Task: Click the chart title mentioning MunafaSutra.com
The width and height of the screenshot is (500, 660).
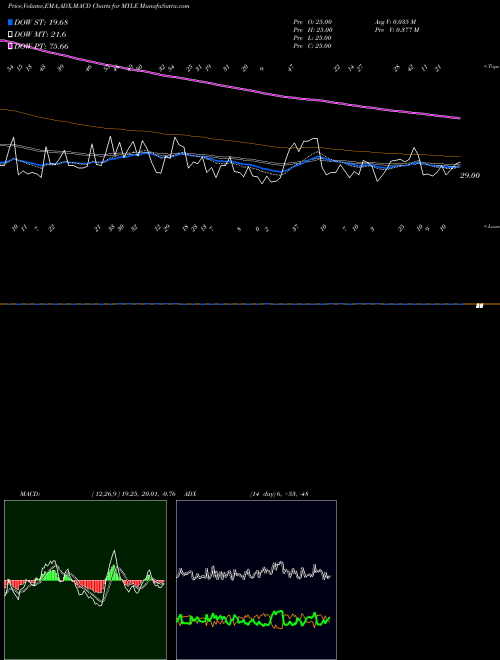Action: point(98,6)
